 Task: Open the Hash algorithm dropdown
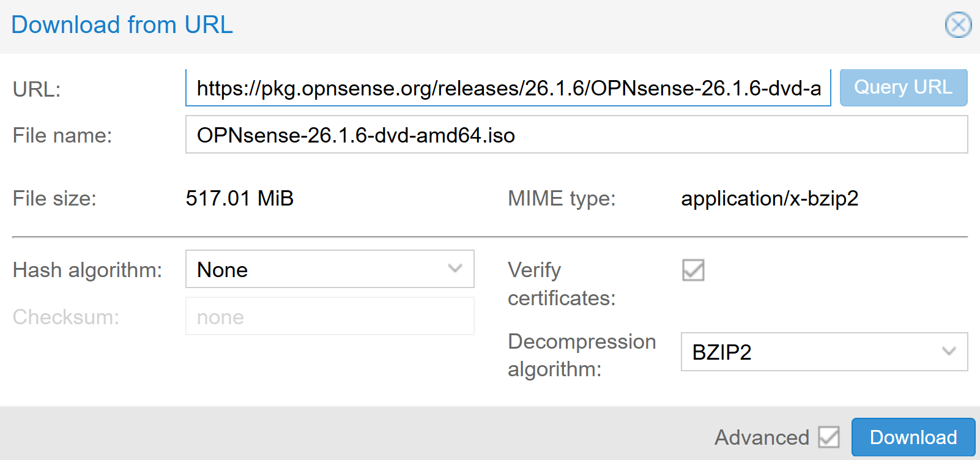330,269
